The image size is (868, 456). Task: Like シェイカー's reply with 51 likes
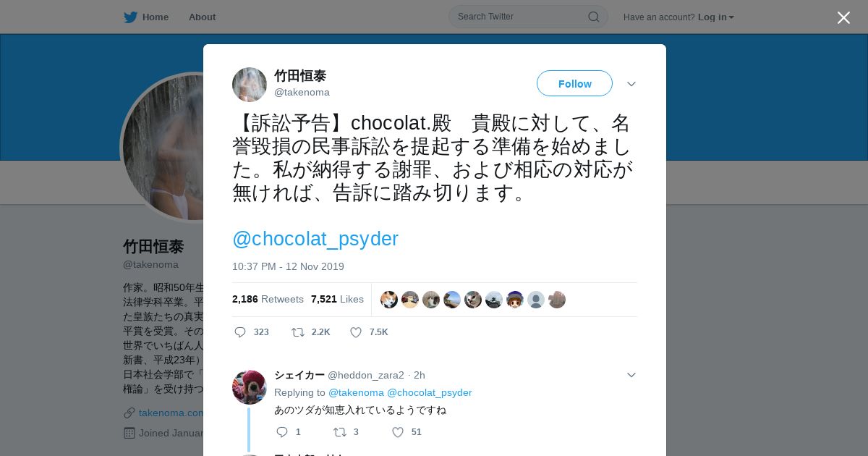coord(397,432)
